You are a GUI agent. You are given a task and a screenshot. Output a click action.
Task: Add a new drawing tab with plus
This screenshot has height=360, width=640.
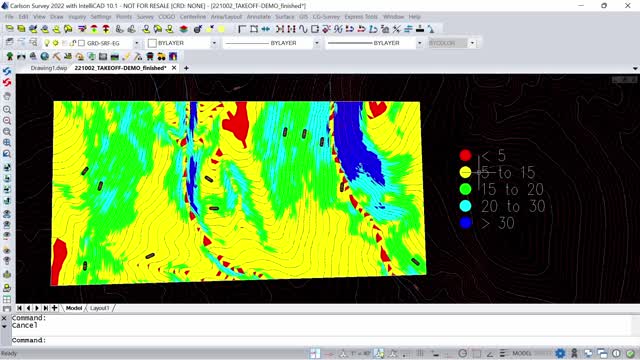pyautogui.click(x=186, y=68)
